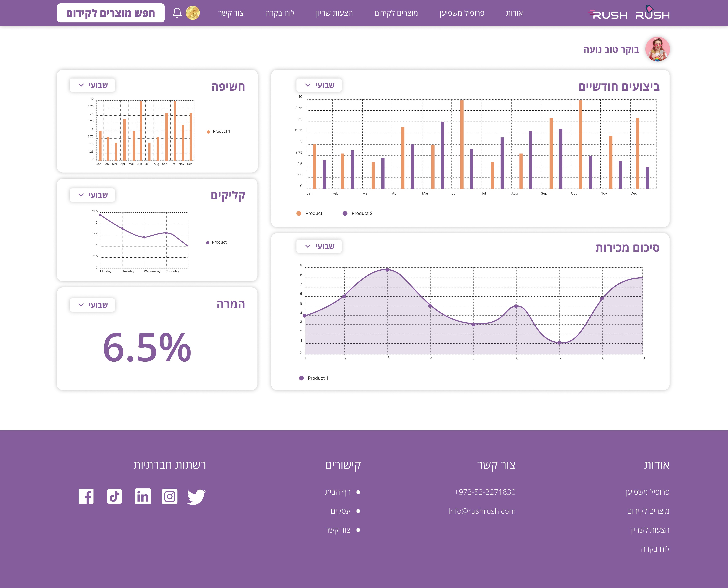Screen dimensions: 728x588
Task: Click footer link הצעות לשריון
Action: click(x=650, y=530)
